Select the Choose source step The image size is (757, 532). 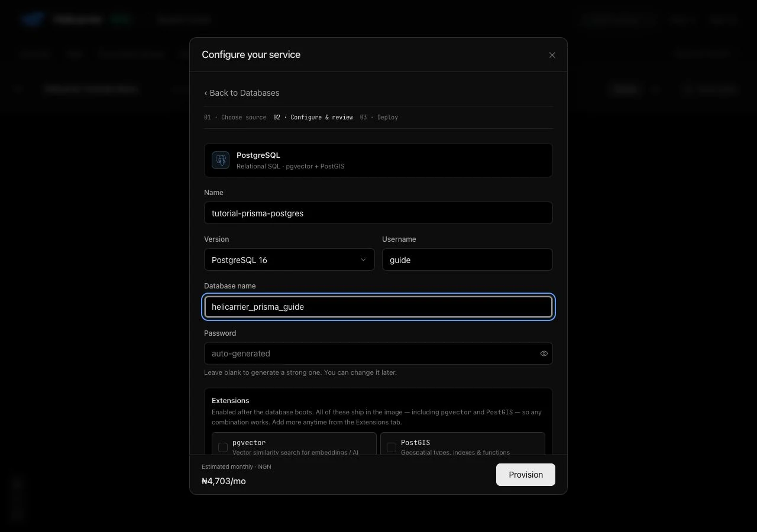point(235,117)
